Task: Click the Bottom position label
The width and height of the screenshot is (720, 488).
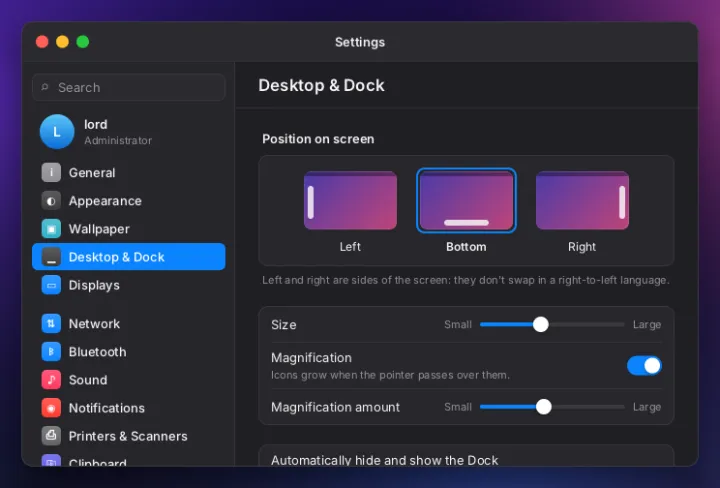Action: (x=466, y=247)
